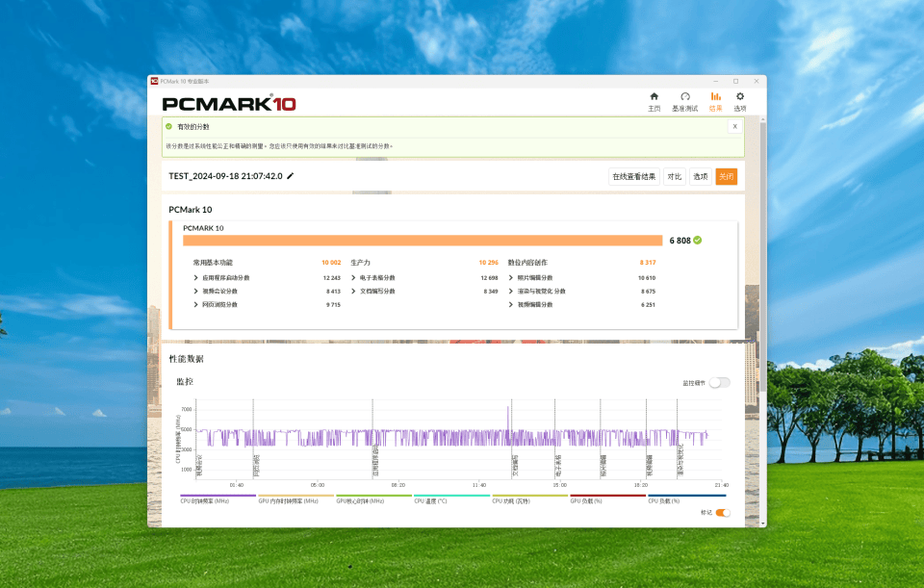Click the test name TEST_2024-09-18 21:07:42.0
The image size is (924, 588).
coord(225,176)
